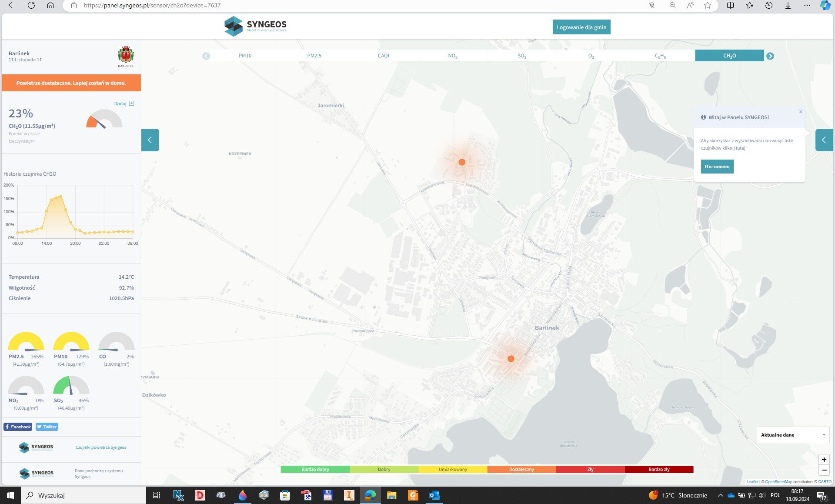Select the PM10 tab
This screenshot has width=835, height=504.
click(x=245, y=56)
